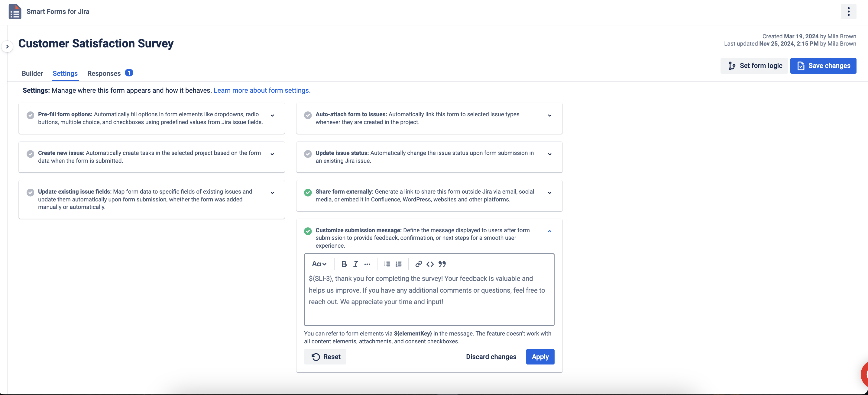868x395 pixels.
Task: Switch to the Builder tab
Action: coord(32,72)
